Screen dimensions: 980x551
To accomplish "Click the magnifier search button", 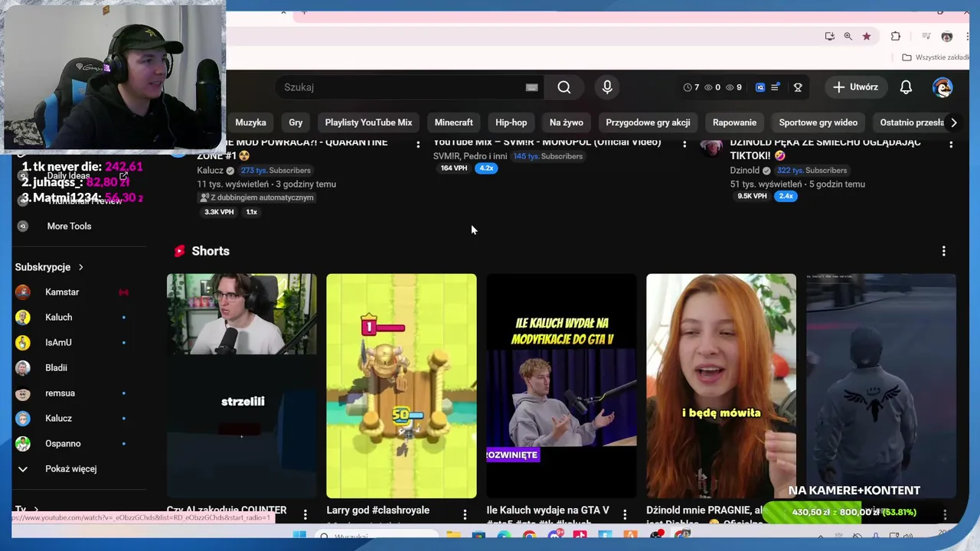I will [x=564, y=87].
